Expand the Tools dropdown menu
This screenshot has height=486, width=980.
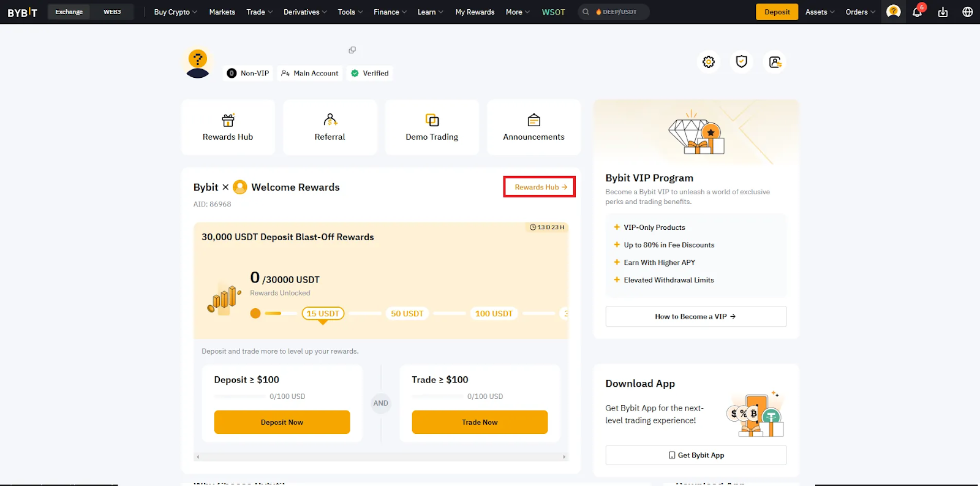(350, 12)
